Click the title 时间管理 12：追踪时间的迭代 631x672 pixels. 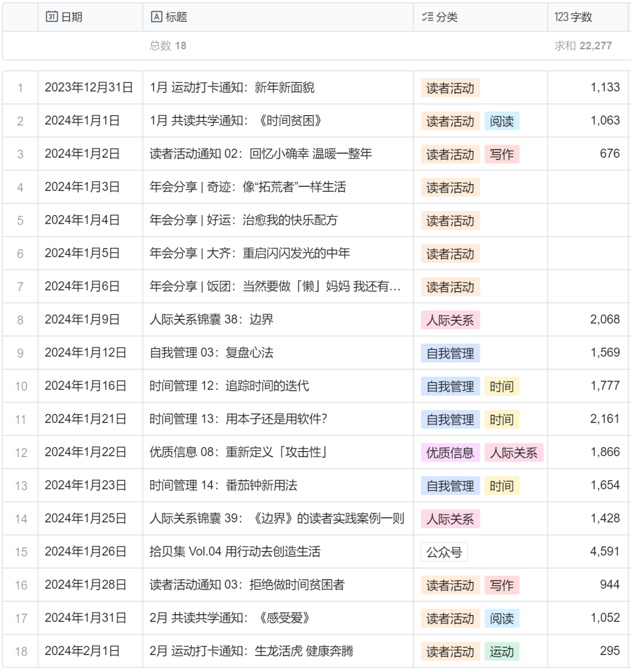pyautogui.click(x=229, y=386)
